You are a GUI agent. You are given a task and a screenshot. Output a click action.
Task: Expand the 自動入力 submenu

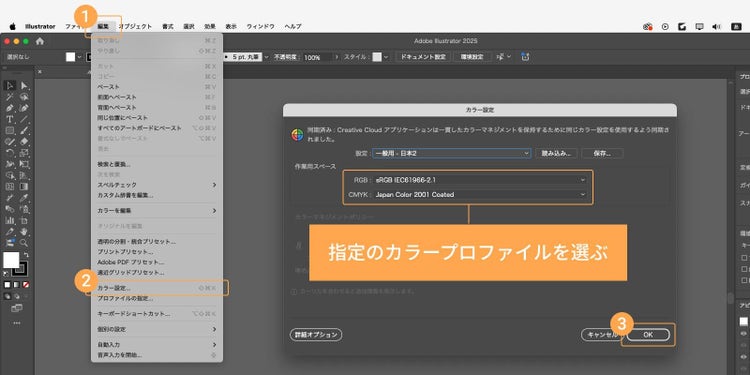point(156,344)
